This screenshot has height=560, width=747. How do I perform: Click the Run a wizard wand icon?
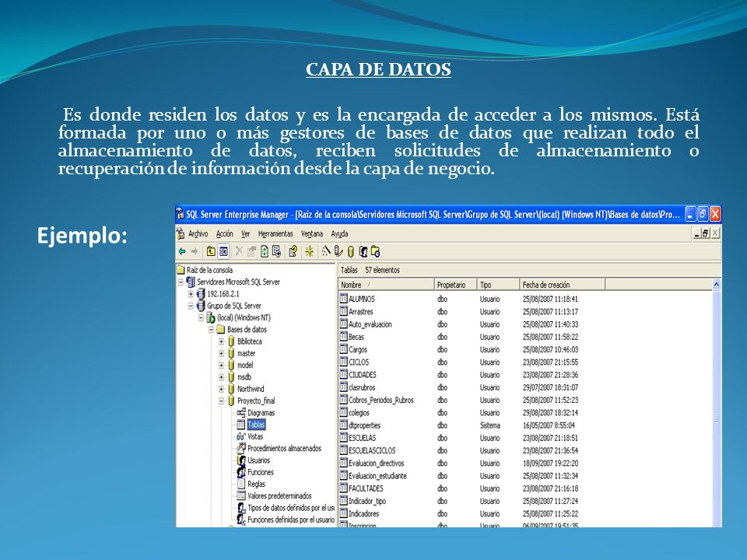pos(326,251)
